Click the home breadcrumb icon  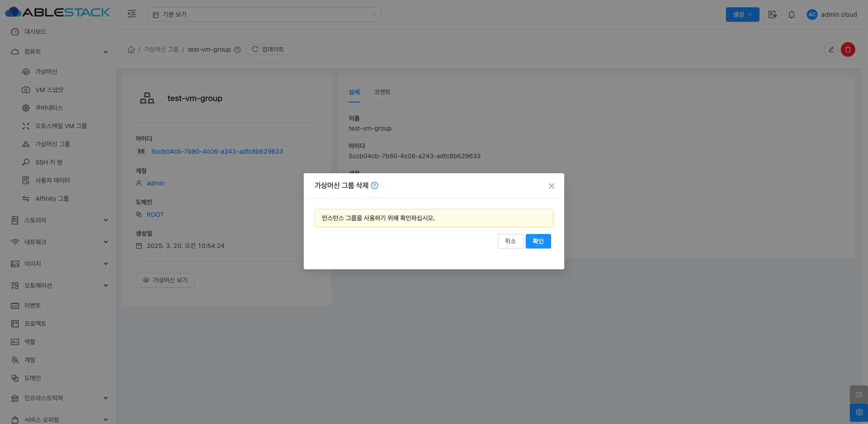[x=131, y=49]
